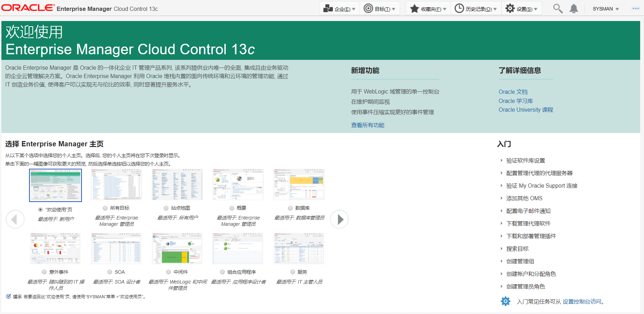The width and height of the screenshot is (644, 314).
Task: Open the 设置 settings menu
Action: tap(521, 9)
